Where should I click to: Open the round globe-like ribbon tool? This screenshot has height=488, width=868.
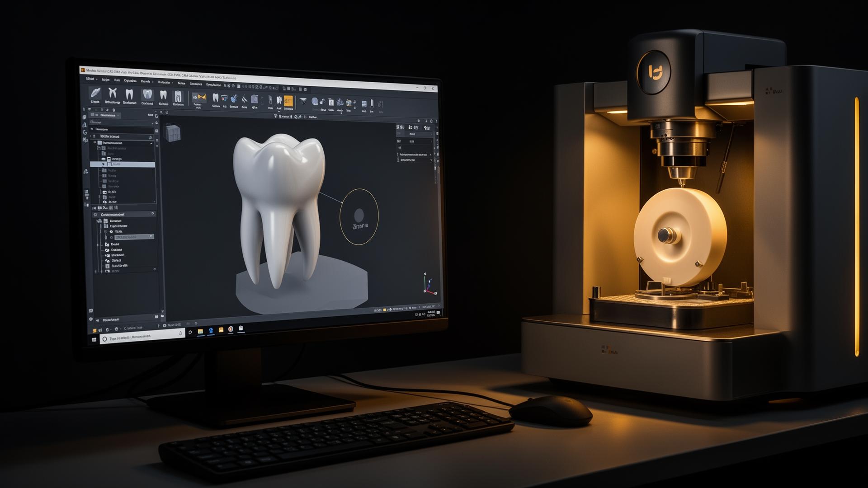pos(315,102)
